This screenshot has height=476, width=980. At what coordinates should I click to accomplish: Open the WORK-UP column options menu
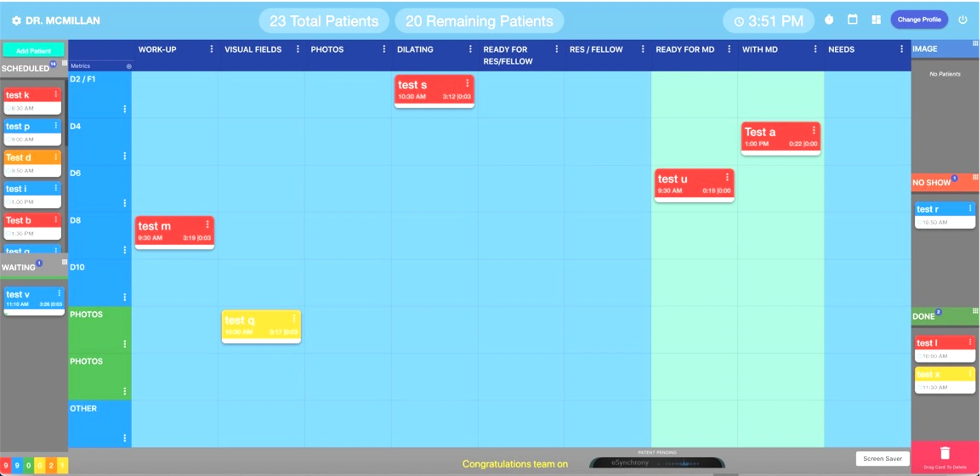coord(212,49)
